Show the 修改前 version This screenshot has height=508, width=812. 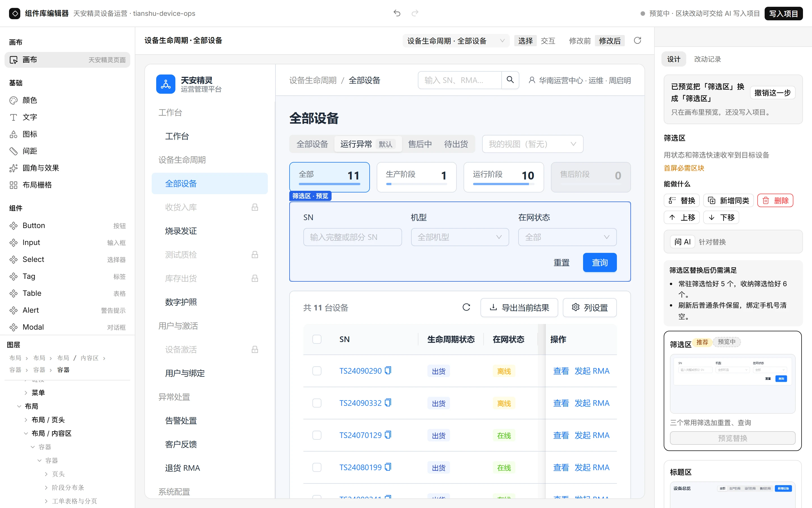tap(579, 41)
